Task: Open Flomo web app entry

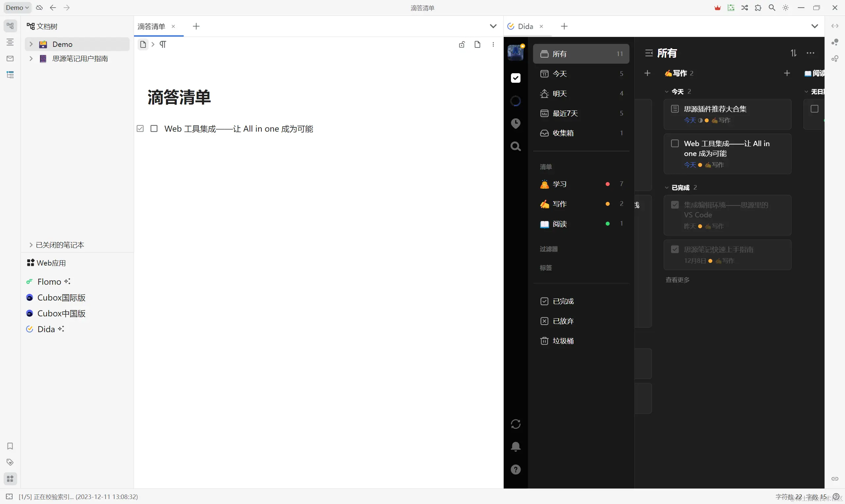Action: [49, 282]
